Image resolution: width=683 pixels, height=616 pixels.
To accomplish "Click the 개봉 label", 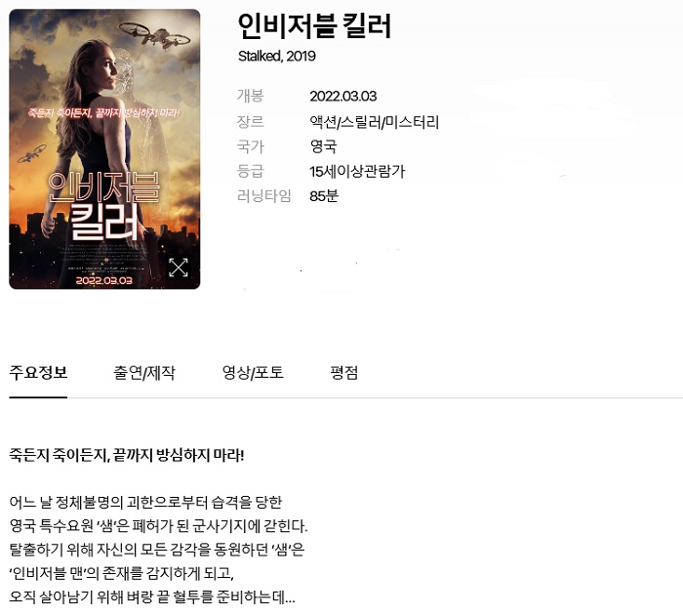I will click(x=251, y=96).
